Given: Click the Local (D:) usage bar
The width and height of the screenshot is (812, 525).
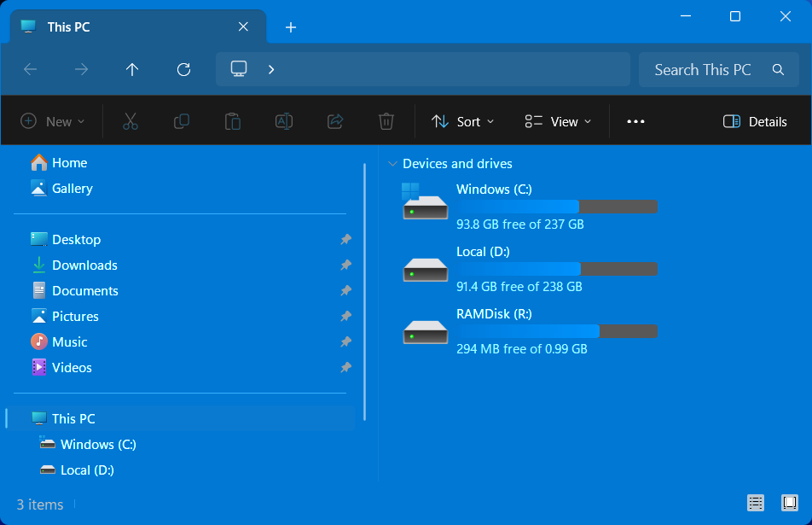Looking at the screenshot, I should coord(557,269).
